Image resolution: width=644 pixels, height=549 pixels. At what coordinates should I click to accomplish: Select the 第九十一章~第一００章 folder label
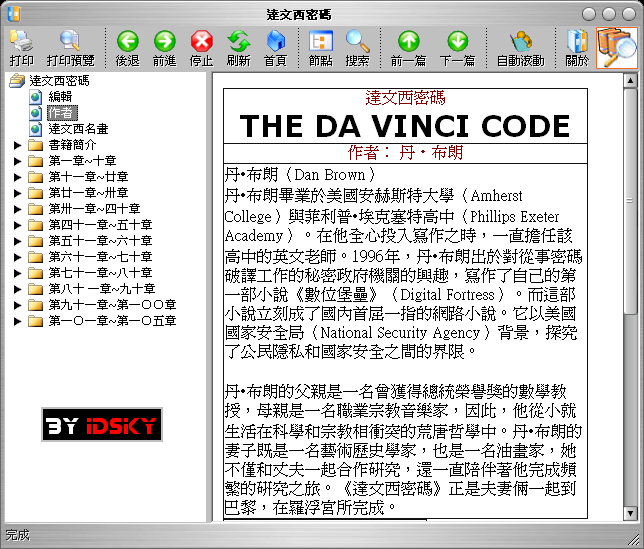click(x=113, y=305)
